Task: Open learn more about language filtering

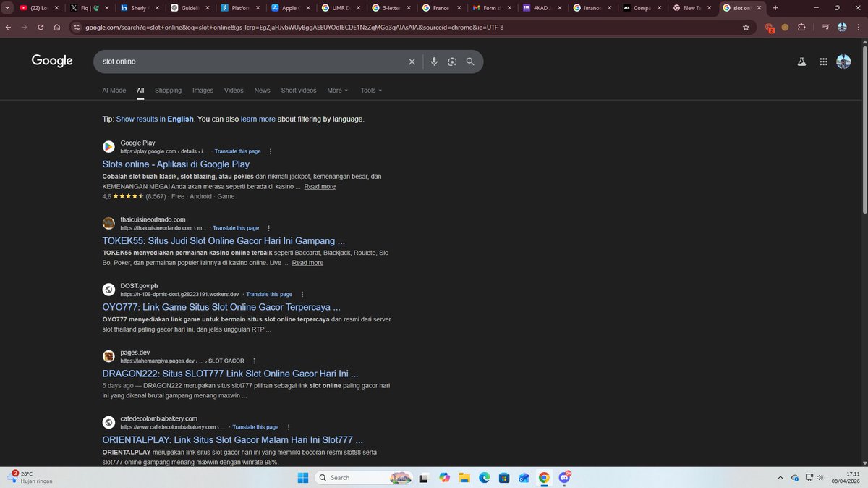Action: pyautogui.click(x=258, y=119)
